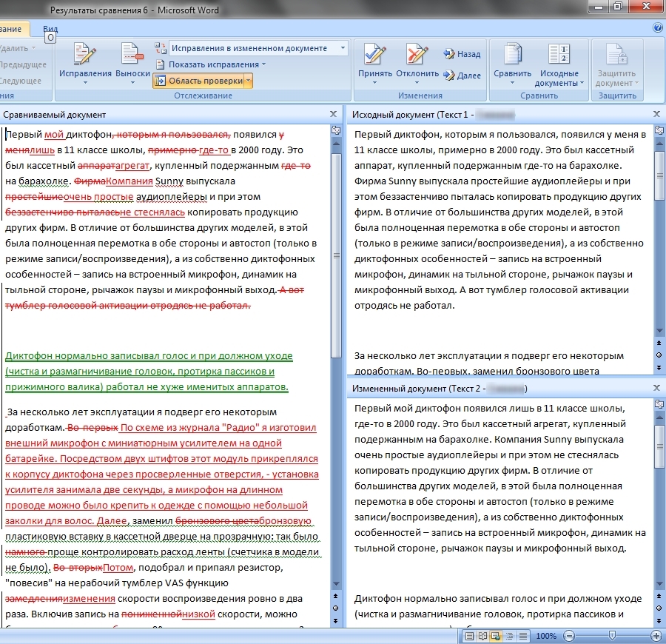Screen dimensions: 666x644
Task: Click Показать исправления document icon
Action: (160, 64)
